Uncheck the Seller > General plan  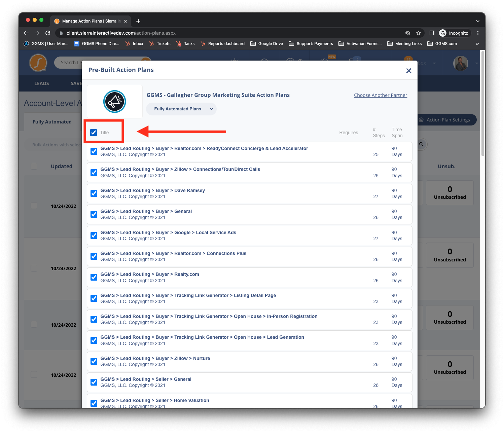coord(94,382)
